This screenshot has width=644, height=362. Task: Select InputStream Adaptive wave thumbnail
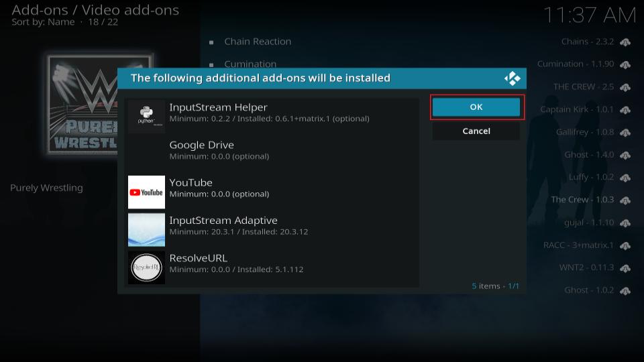point(146,230)
